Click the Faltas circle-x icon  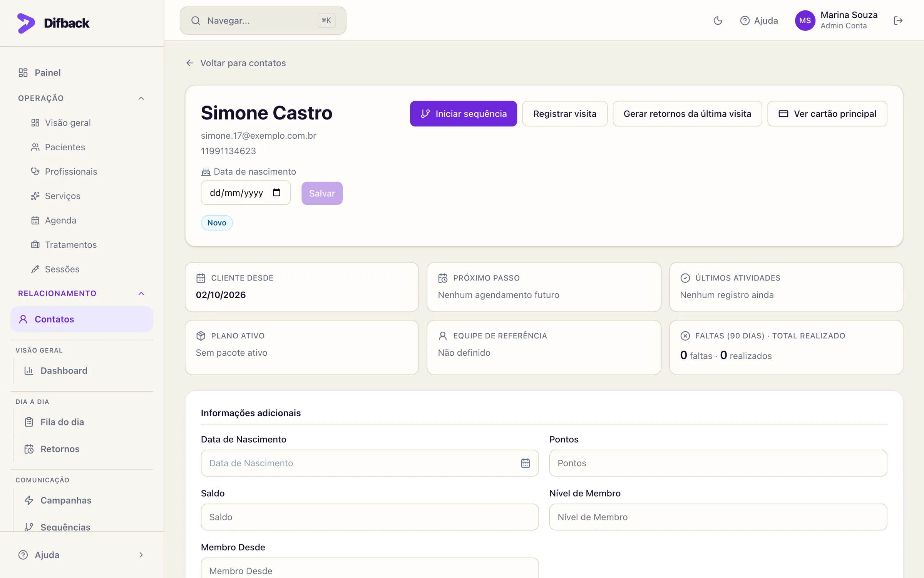pos(685,336)
